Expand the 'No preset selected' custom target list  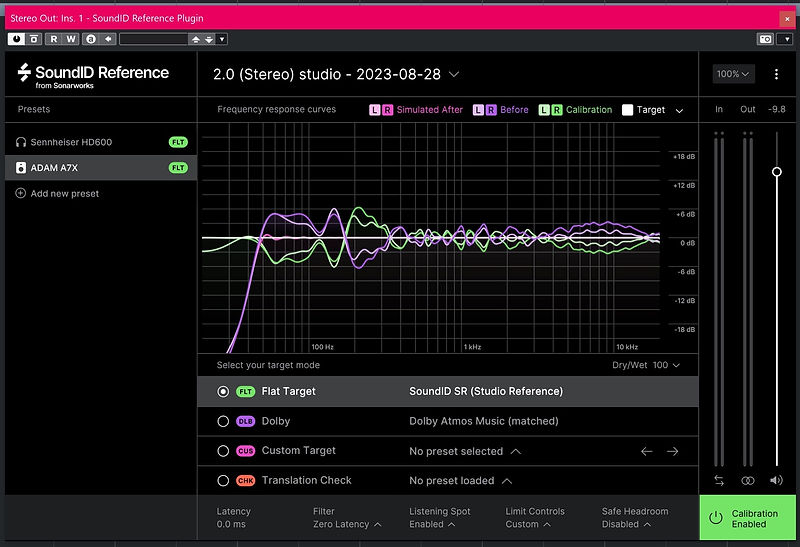[x=465, y=451]
